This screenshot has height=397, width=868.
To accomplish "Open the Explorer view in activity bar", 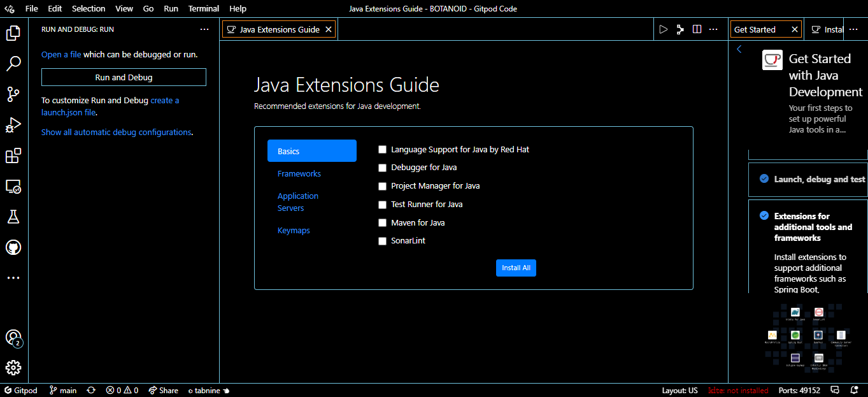I will coord(13,33).
